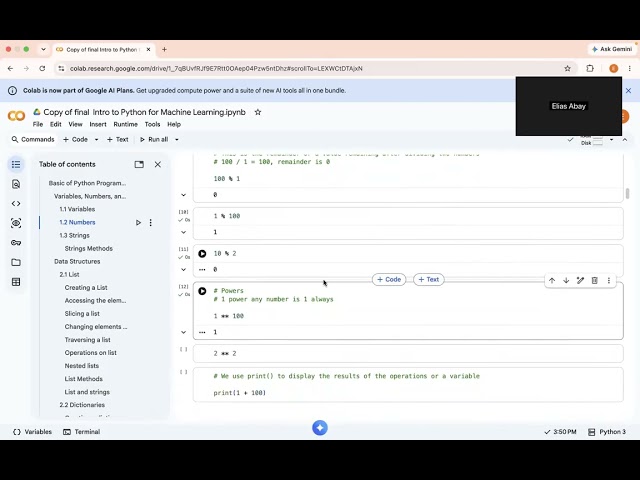The width and height of the screenshot is (640, 480).
Task: Open the browser tab search dropdown
Action: [43, 49]
